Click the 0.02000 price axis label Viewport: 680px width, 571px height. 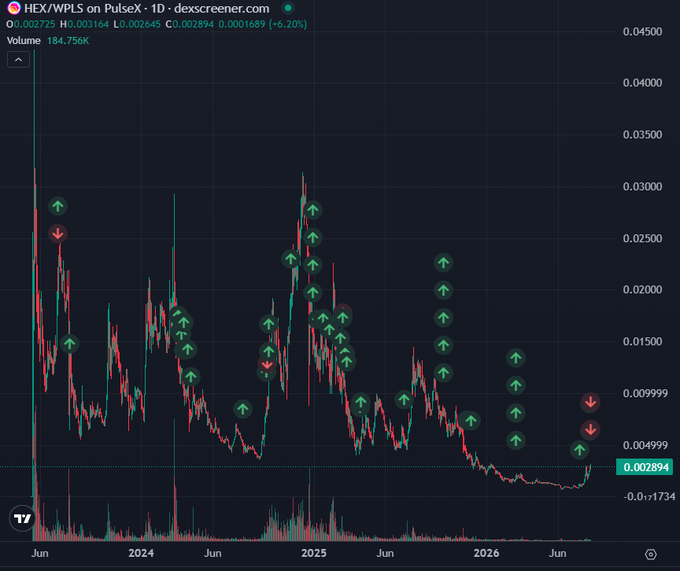click(x=642, y=290)
